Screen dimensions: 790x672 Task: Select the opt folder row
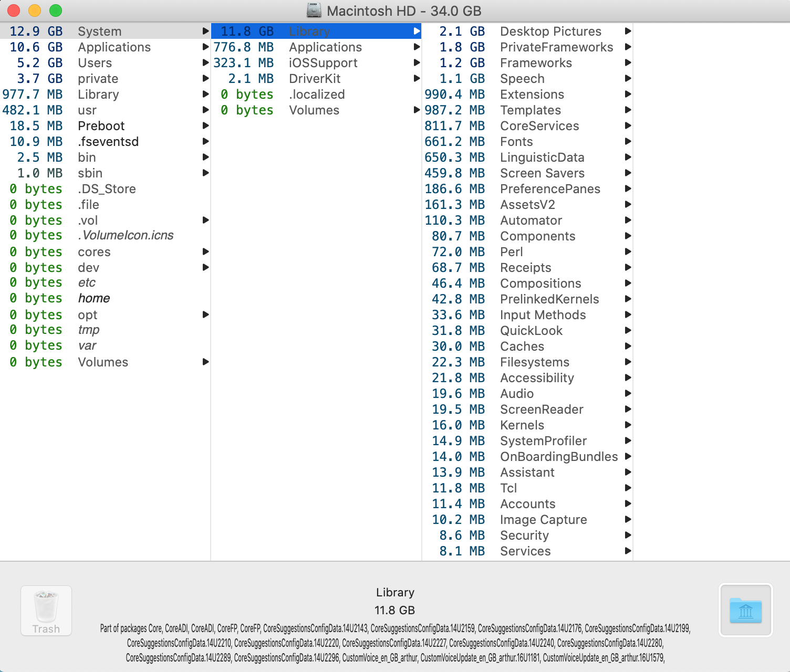pos(105,315)
